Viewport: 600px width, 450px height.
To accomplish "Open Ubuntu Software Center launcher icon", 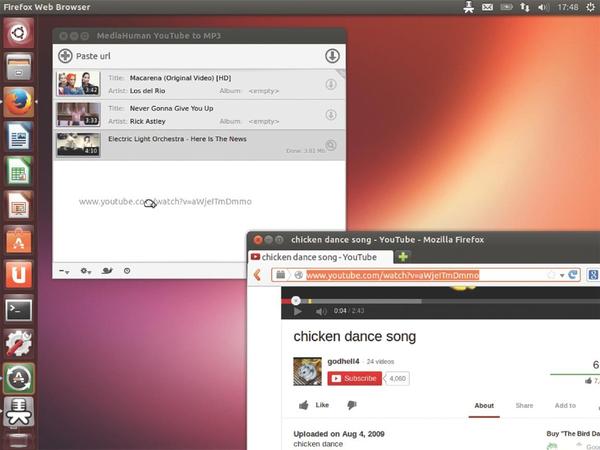I will tap(18, 240).
